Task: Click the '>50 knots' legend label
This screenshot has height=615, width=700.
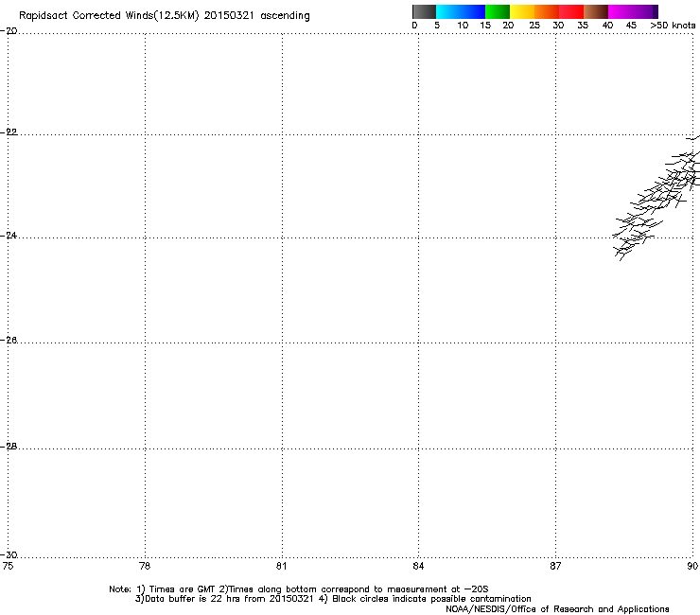Action: (673, 26)
